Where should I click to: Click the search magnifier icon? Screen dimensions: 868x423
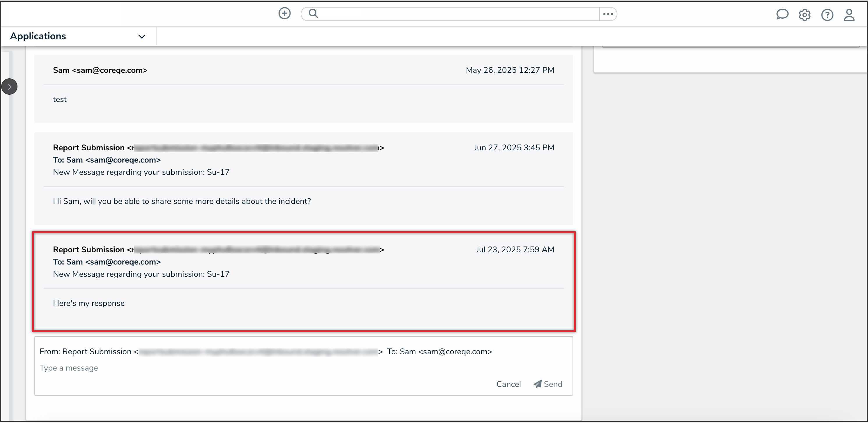point(313,13)
